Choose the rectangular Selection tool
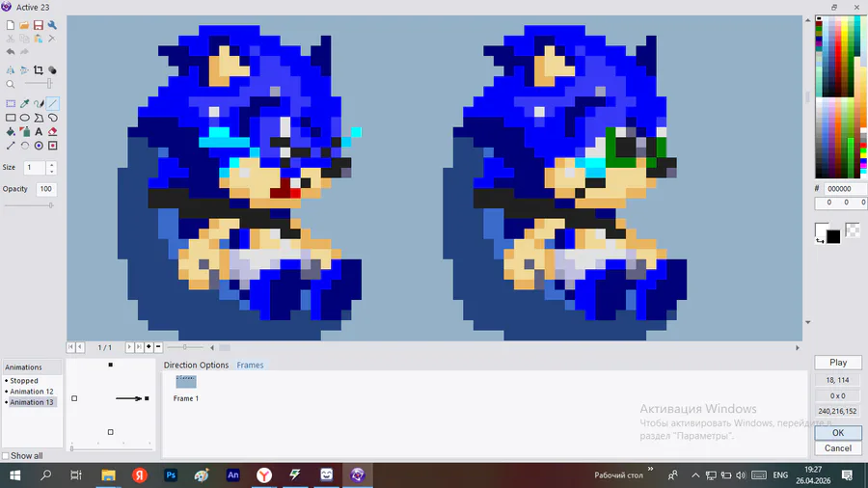This screenshot has width=868, height=488. pos(11,103)
